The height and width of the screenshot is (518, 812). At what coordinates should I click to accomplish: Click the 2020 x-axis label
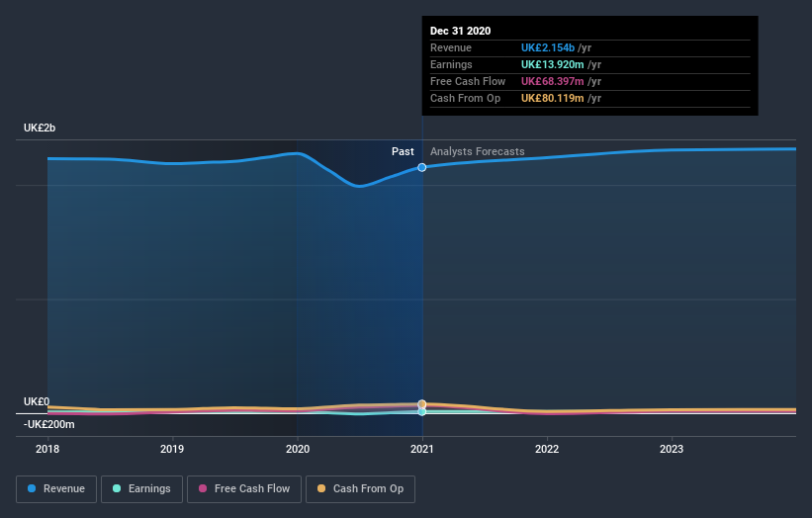pos(298,449)
